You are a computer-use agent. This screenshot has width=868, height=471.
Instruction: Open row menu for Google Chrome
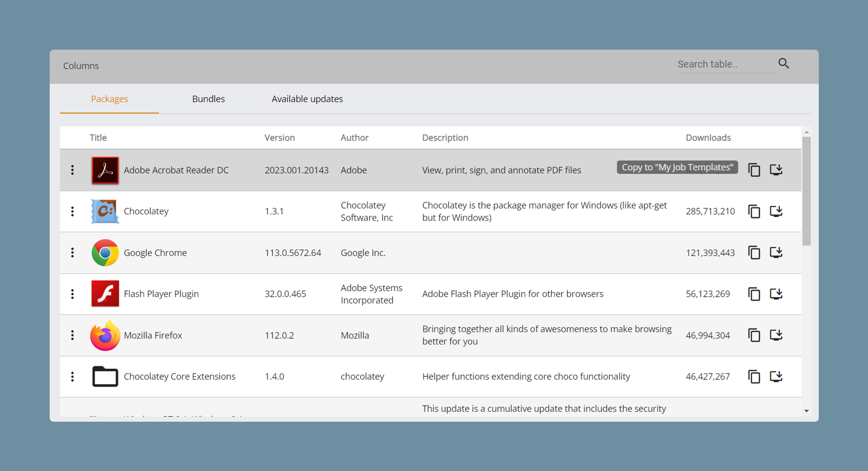(72, 253)
